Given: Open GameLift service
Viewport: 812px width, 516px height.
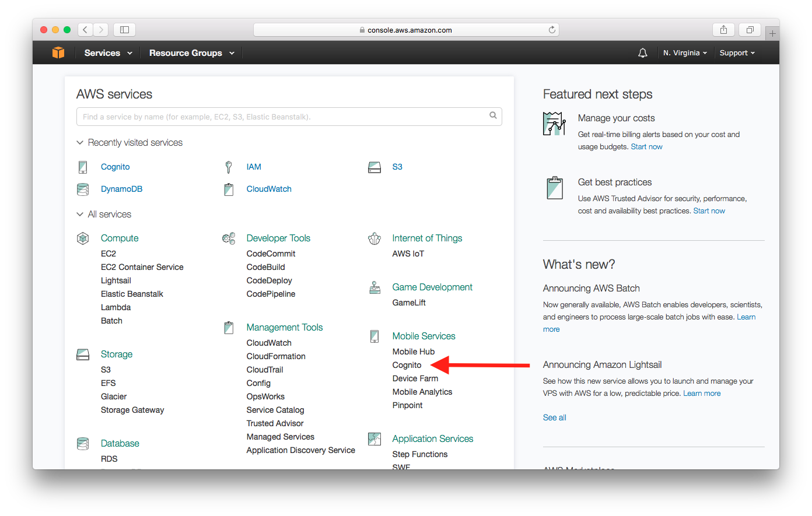Looking at the screenshot, I should pos(409,303).
